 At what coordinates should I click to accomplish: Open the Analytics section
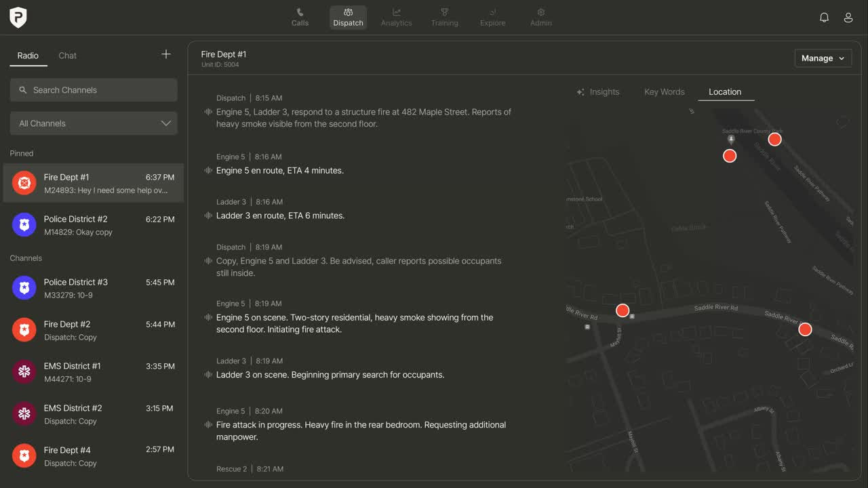(x=396, y=18)
